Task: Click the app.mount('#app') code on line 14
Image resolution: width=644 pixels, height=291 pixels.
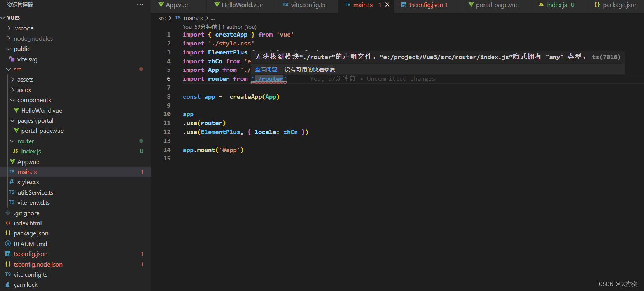Action: tap(213, 150)
